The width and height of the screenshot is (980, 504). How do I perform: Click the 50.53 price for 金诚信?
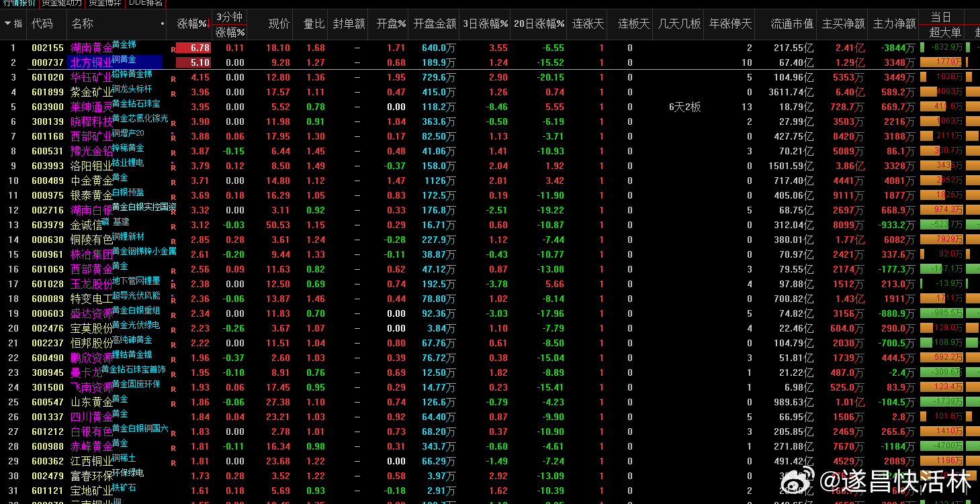(278, 225)
